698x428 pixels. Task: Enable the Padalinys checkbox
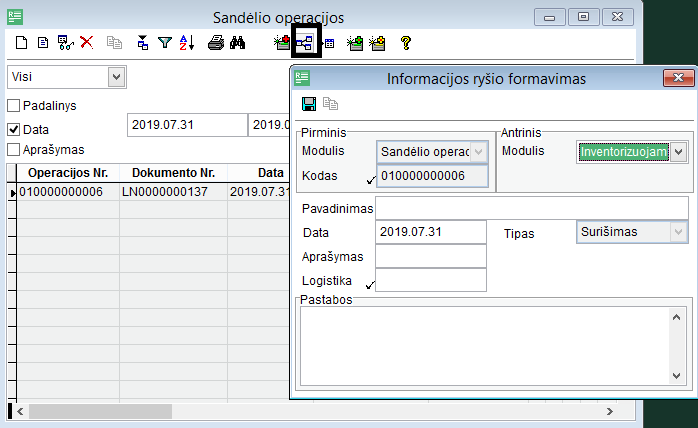tap(14, 106)
